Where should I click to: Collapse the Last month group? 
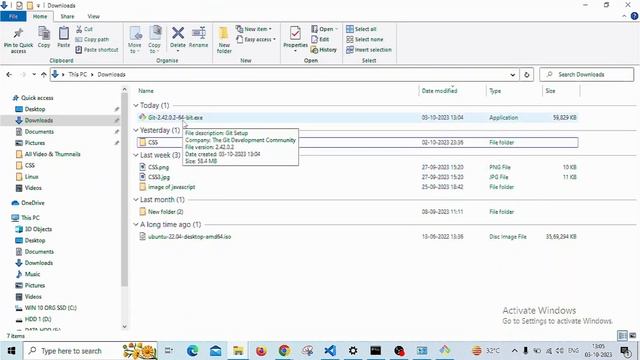point(136,200)
